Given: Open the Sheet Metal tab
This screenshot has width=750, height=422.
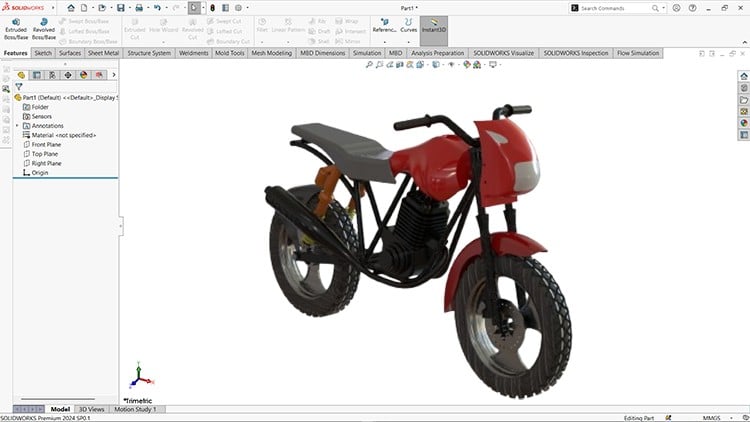Looking at the screenshot, I should tap(103, 53).
